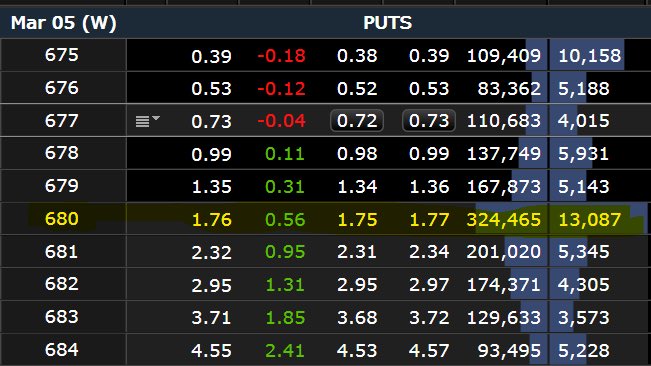This screenshot has height=366, width=651.
Task: Select strike 682
Action: pos(62,284)
